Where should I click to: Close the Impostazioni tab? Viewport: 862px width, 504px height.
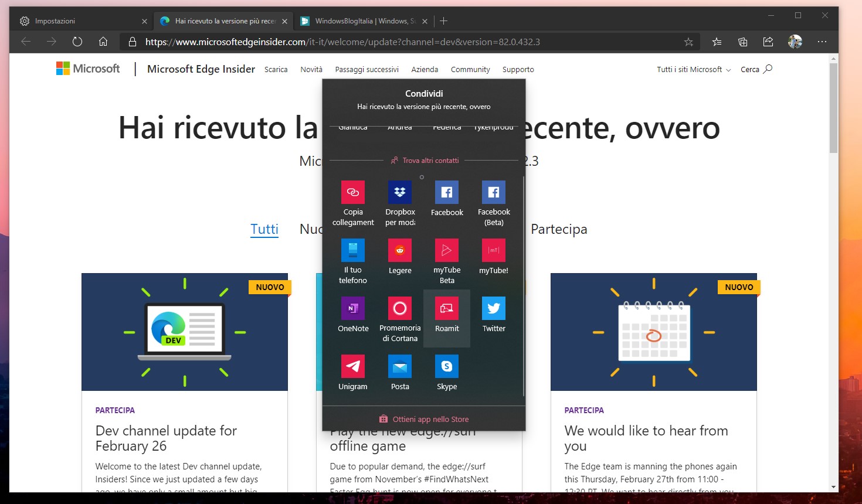click(x=144, y=21)
